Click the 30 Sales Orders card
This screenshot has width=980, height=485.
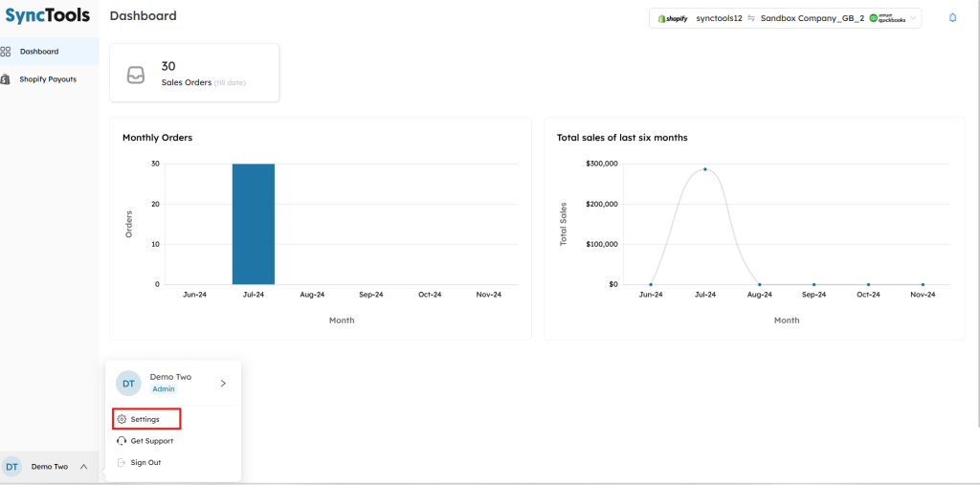tap(194, 73)
